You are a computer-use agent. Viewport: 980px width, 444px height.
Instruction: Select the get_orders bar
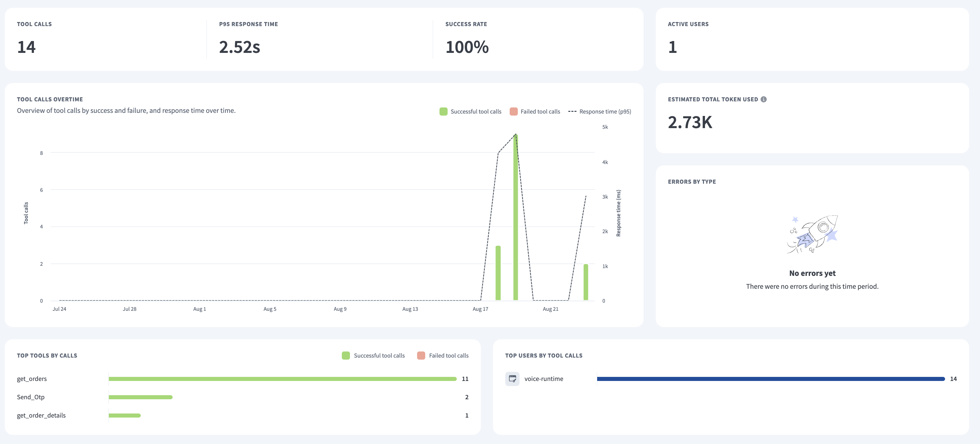(x=282, y=379)
